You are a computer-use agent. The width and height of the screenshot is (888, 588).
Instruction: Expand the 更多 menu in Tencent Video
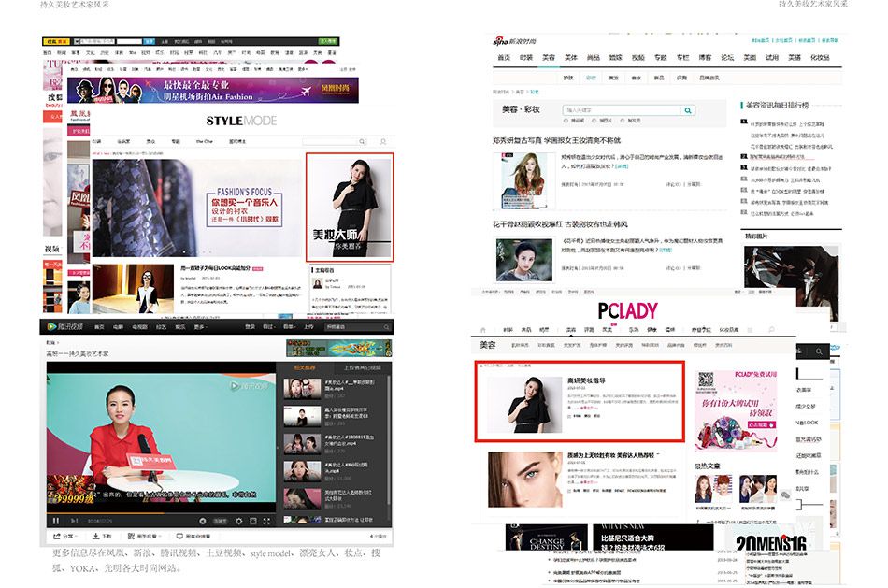tap(199, 327)
